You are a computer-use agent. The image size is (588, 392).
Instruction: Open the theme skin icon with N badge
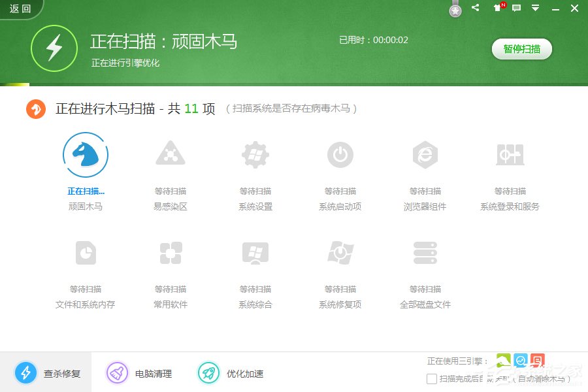coord(498,8)
